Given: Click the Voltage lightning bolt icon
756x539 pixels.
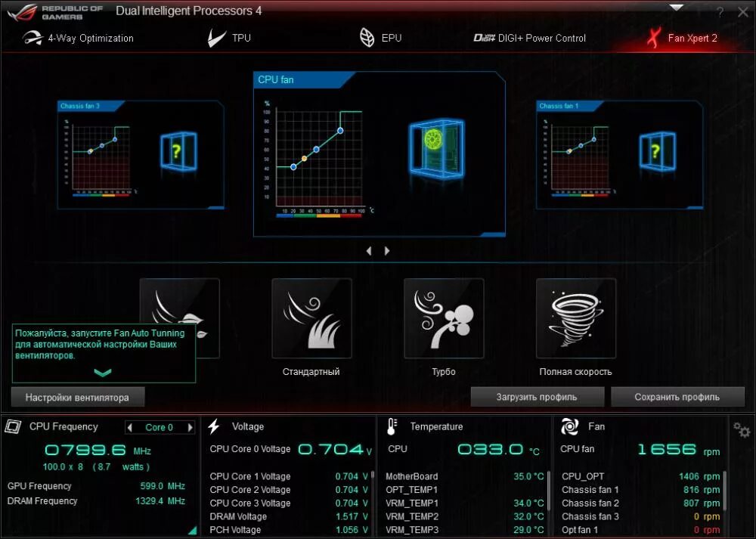Looking at the screenshot, I should [214, 426].
